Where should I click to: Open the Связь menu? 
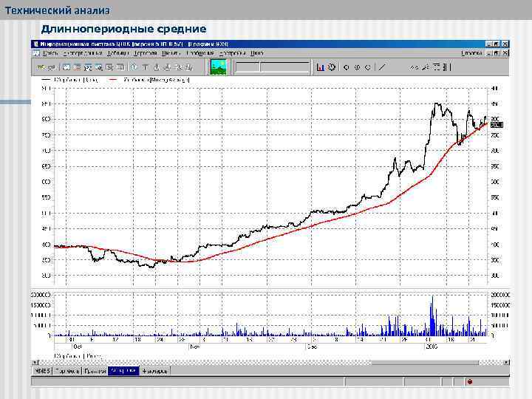[x=50, y=53]
